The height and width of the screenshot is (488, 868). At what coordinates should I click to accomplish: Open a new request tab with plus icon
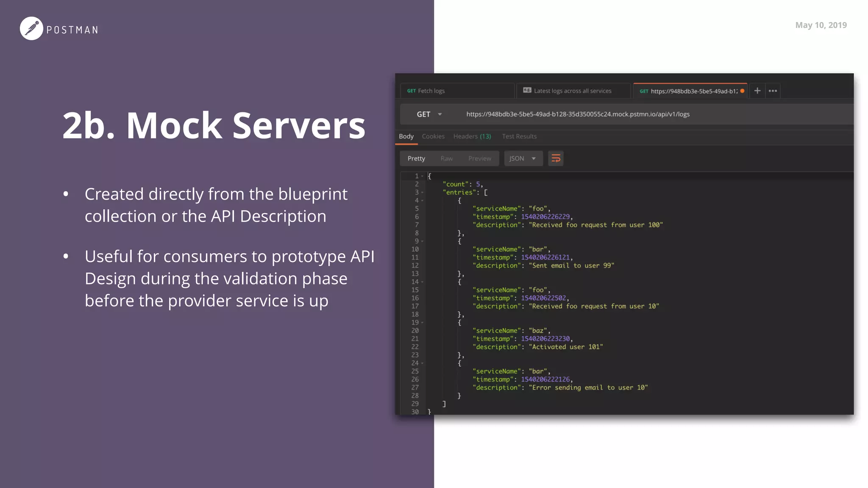click(757, 91)
